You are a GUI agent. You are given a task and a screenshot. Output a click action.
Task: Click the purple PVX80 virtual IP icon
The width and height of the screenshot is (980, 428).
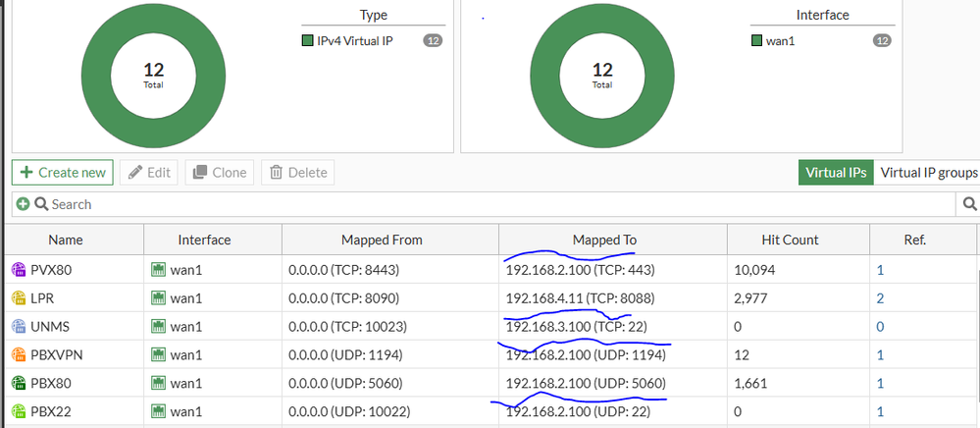point(18,270)
